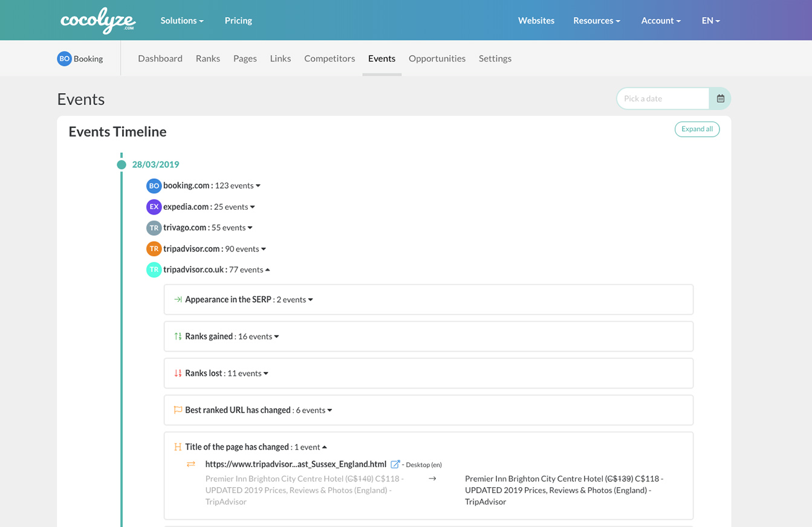Open the Resources dropdown menu

coord(597,21)
